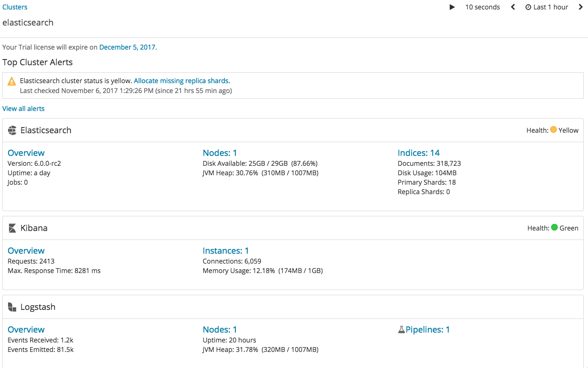This screenshot has height=368, width=588.
Task: Open Kibana Instances: 1
Action: pos(226,251)
